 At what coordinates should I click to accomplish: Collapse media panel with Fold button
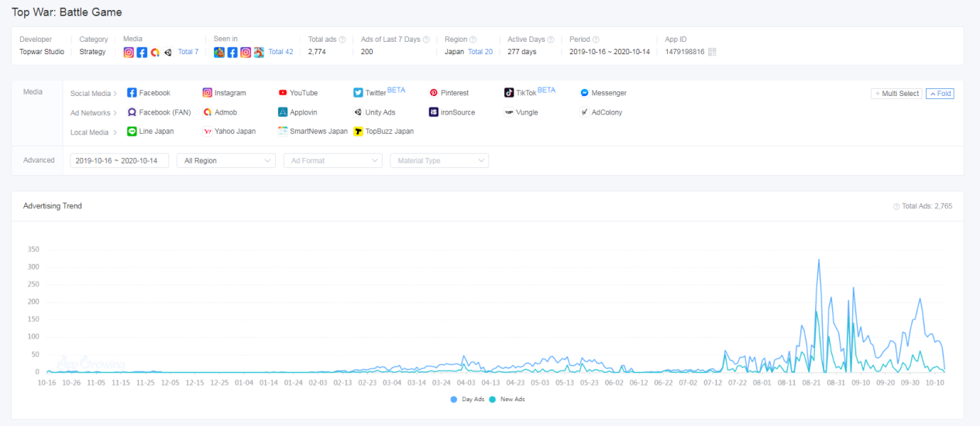click(939, 94)
